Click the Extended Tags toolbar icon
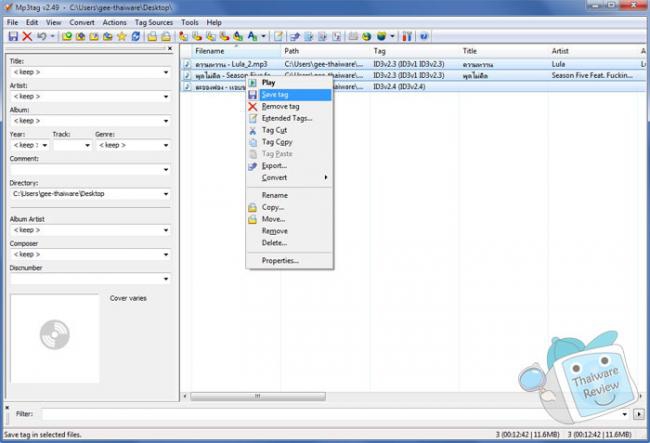 pos(278,36)
